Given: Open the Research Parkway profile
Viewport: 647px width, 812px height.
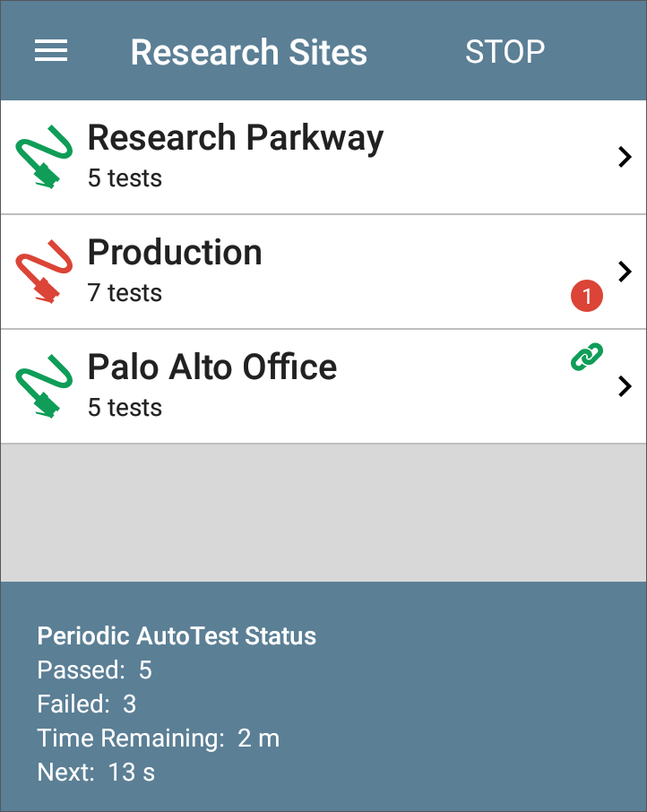Looking at the screenshot, I should pos(323,157).
